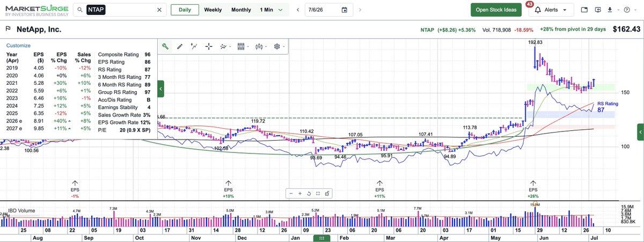Click the screen sync icon

tap(597, 10)
